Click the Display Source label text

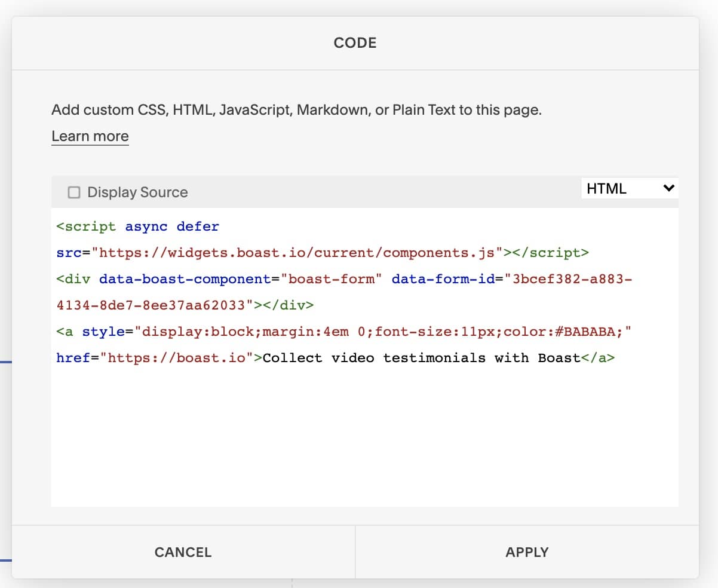point(137,192)
